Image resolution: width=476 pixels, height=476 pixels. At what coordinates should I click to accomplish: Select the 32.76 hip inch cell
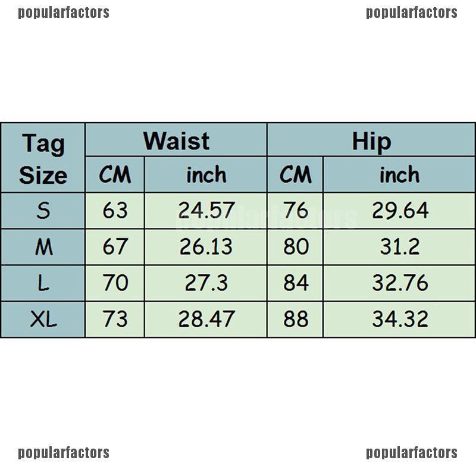(399, 283)
